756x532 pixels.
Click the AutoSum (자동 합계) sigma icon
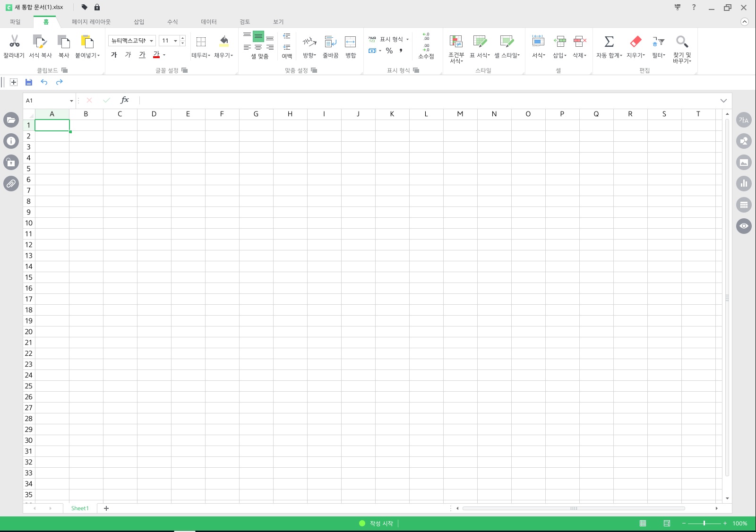[609, 42]
